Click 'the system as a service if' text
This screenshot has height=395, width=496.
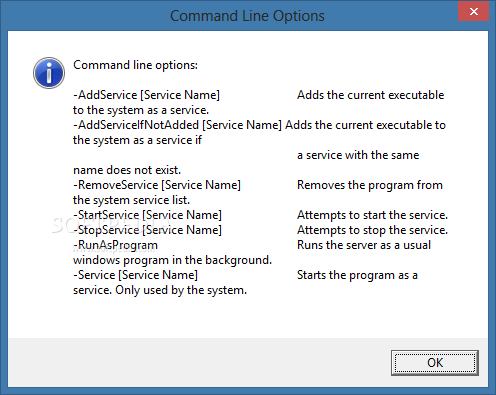[137, 140]
